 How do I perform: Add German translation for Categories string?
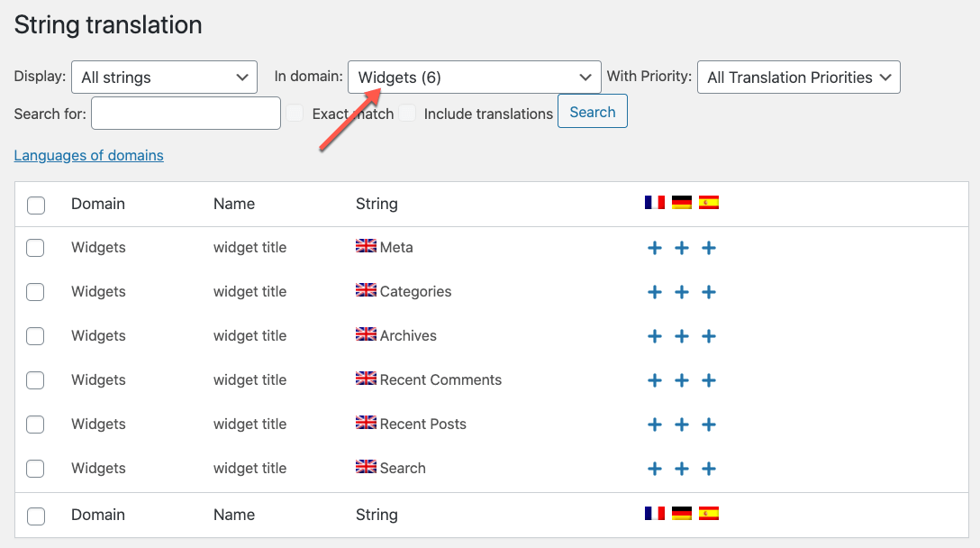coord(682,292)
